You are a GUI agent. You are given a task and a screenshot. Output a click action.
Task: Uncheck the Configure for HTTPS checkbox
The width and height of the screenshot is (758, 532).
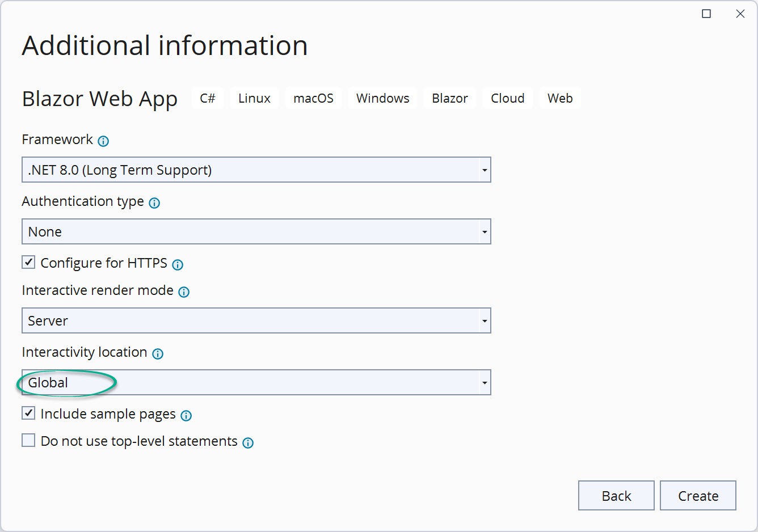coord(28,262)
